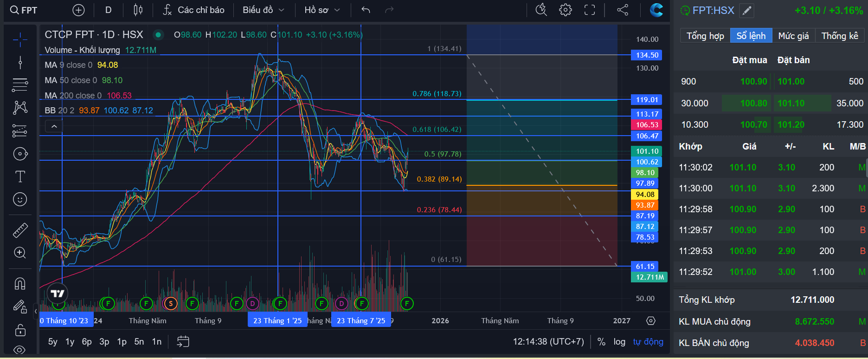Viewport: 868px width, 359px height.
Task: Click the FPT:HSX ticker label
Action: pyautogui.click(x=713, y=11)
